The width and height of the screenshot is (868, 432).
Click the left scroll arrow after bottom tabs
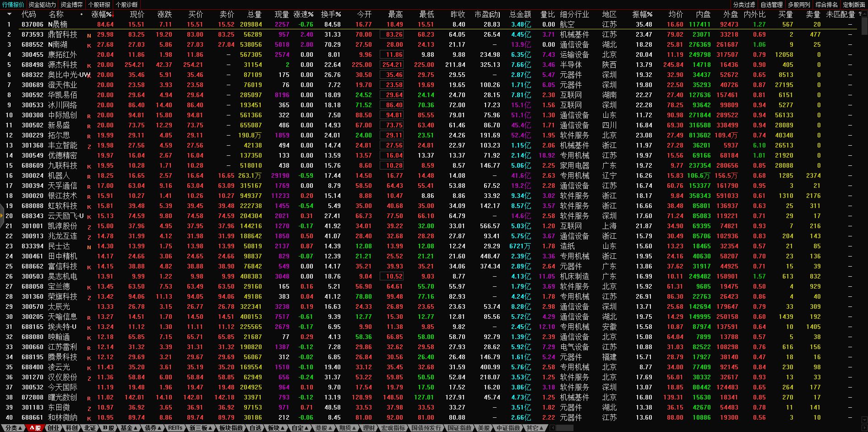552,428
